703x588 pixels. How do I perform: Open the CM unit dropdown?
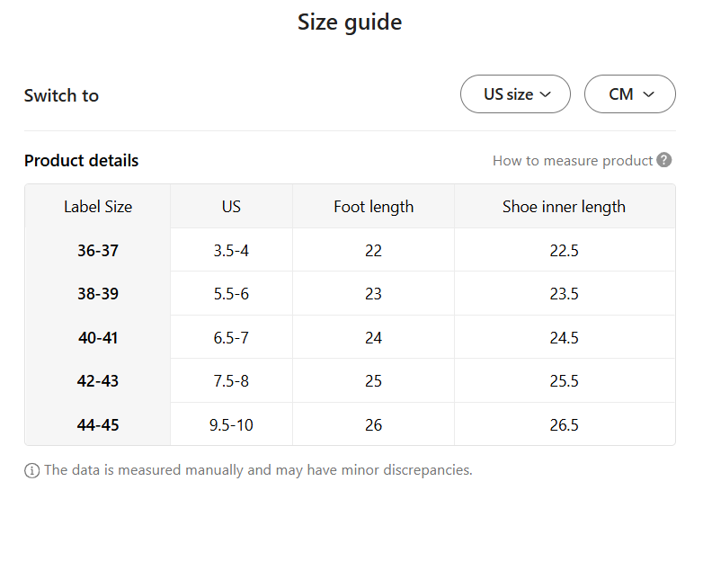629,94
